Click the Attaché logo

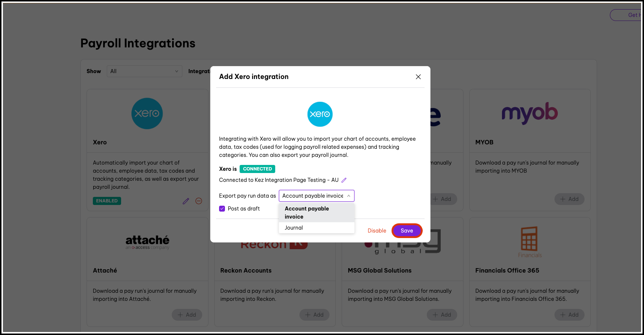click(148, 242)
